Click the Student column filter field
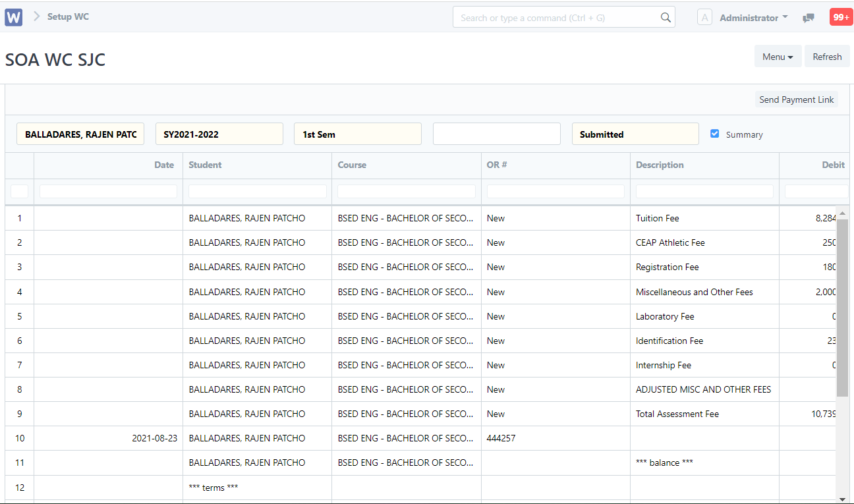 point(257,190)
